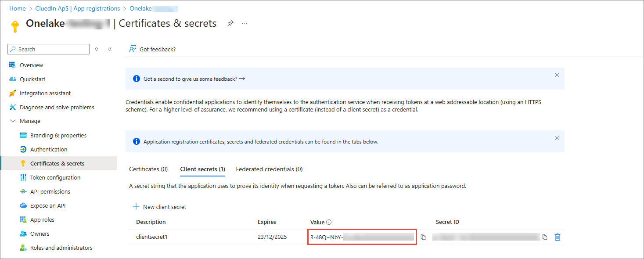The height and width of the screenshot is (259, 644).
Task: Go to CluedIn ApS | App registrations breadcrumb
Action: click(x=78, y=8)
